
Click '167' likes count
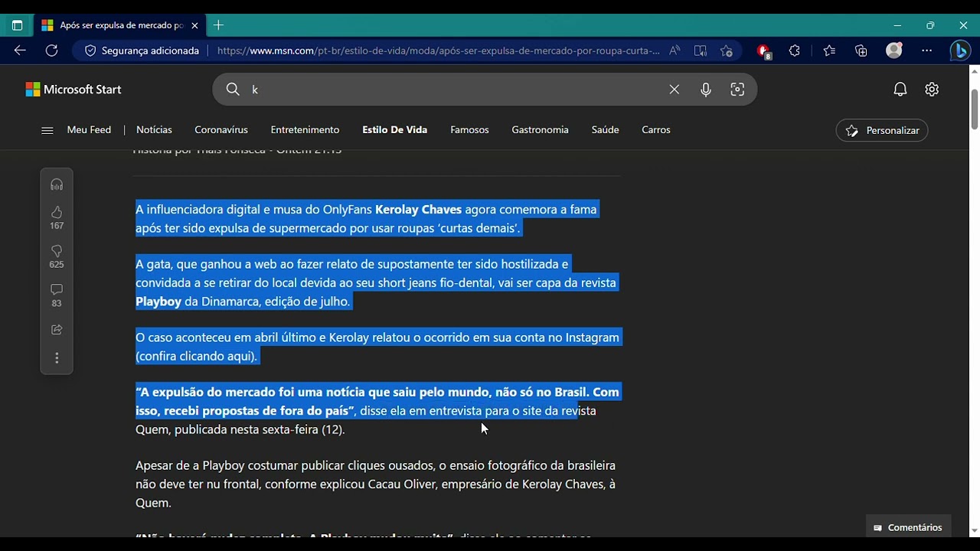pos(57,226)
